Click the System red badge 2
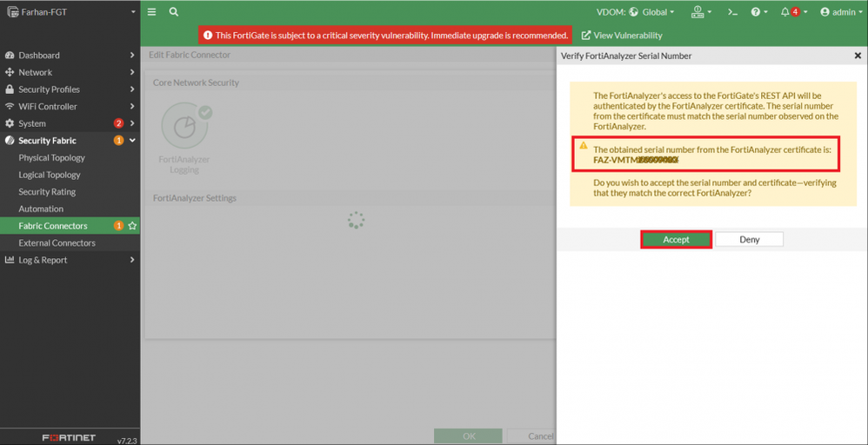 click(x=118, y=123)
